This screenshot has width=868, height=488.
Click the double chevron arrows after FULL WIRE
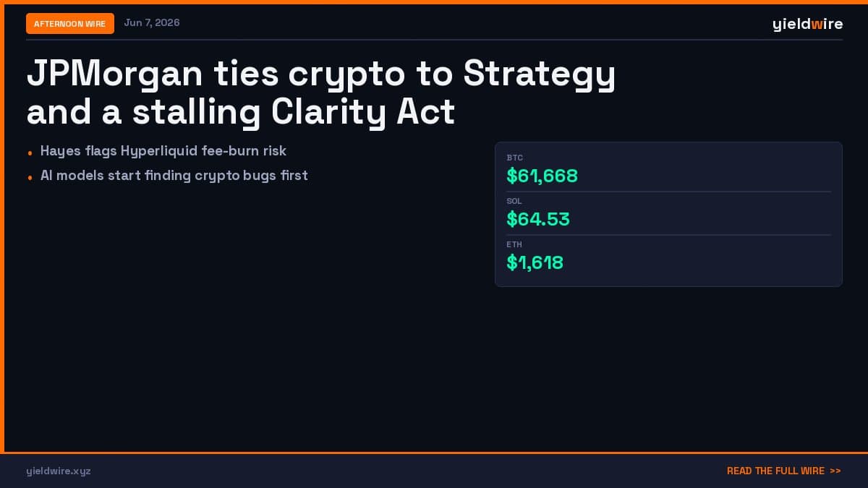point(835,471)
